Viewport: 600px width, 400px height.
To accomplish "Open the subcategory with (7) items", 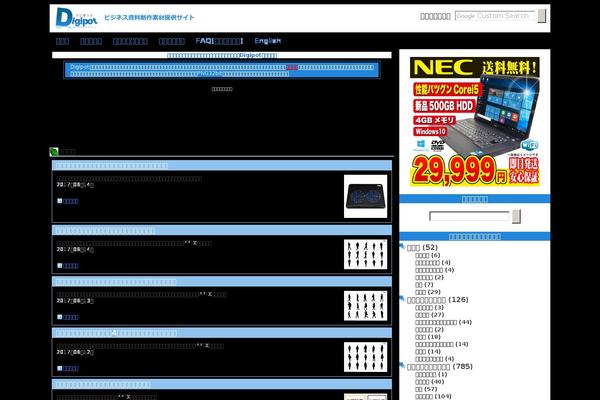I will pyautogui.click(x=424, y=284).
